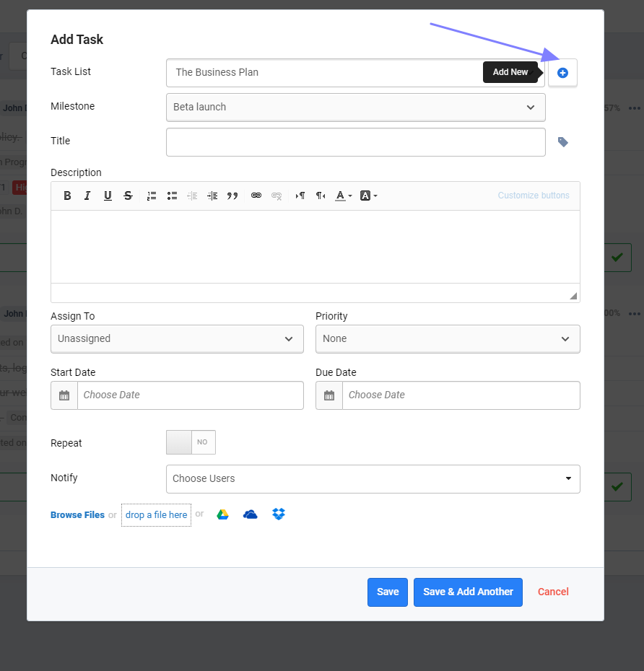Screen dimensions: 644x671
Task: Click the Cancel link
Action: click(553, 592)
